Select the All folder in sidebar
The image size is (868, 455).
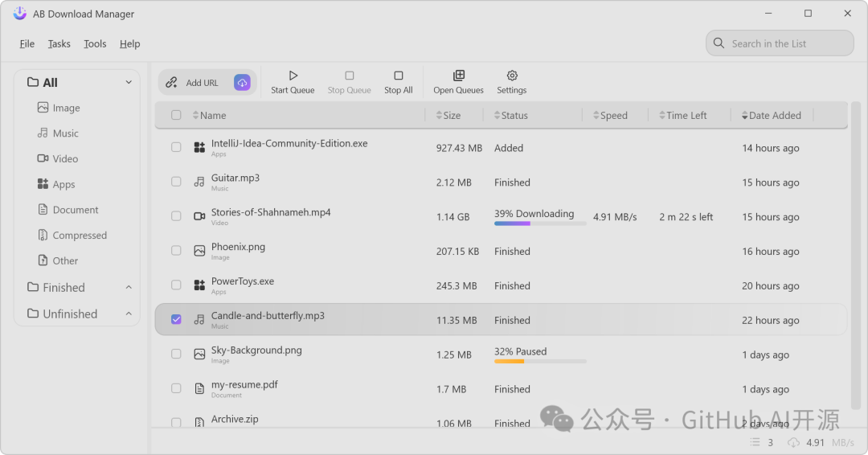coord(43,83)
